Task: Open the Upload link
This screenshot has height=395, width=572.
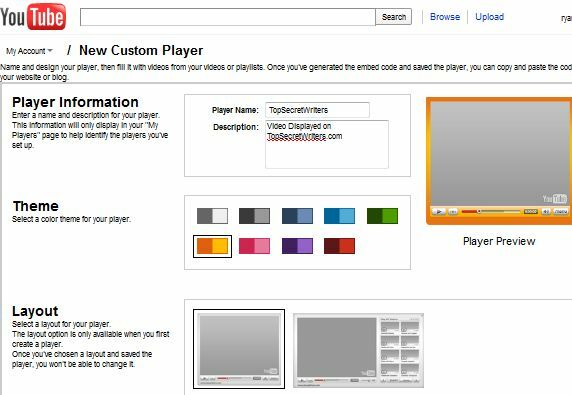Action: 490,17
